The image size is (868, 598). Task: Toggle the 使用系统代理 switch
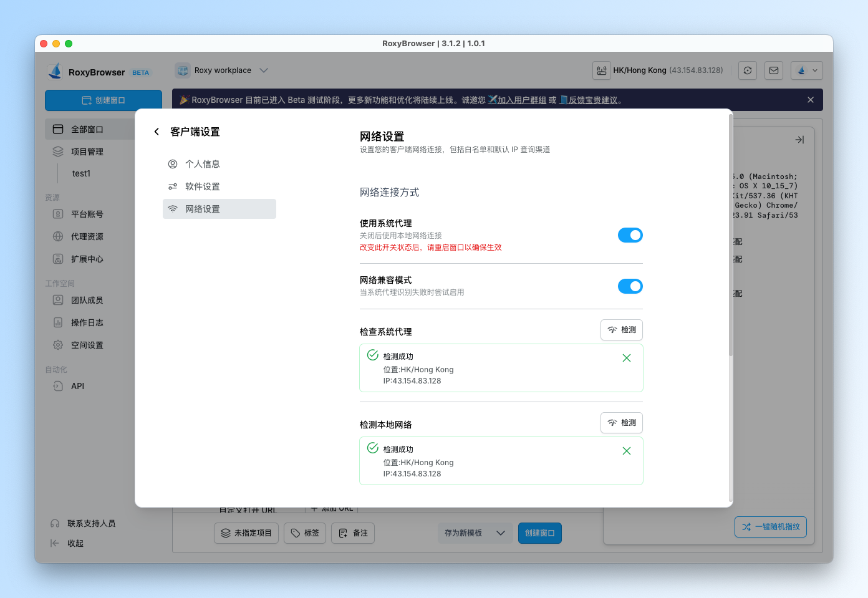pos(630,235)
